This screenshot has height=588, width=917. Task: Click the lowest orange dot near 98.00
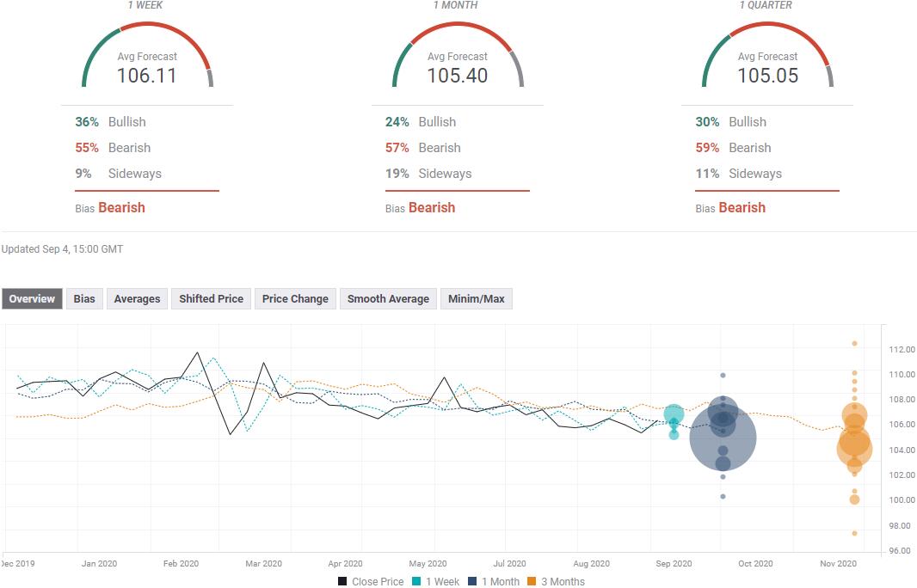[x=854, y=533]
